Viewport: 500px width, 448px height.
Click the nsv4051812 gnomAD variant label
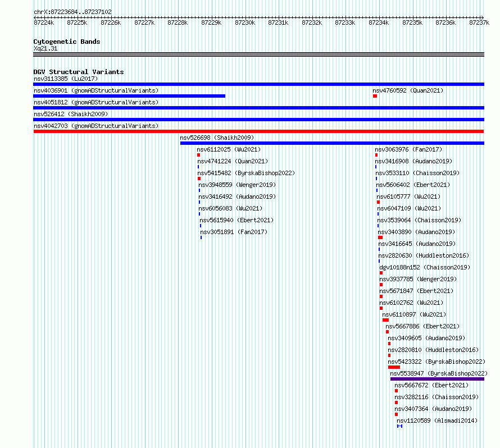96,102
